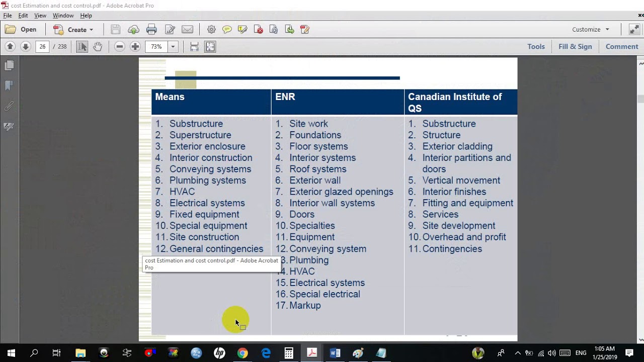Open the View menu
Viewport: 644px width, 362px height.
[x=40, y=16]
